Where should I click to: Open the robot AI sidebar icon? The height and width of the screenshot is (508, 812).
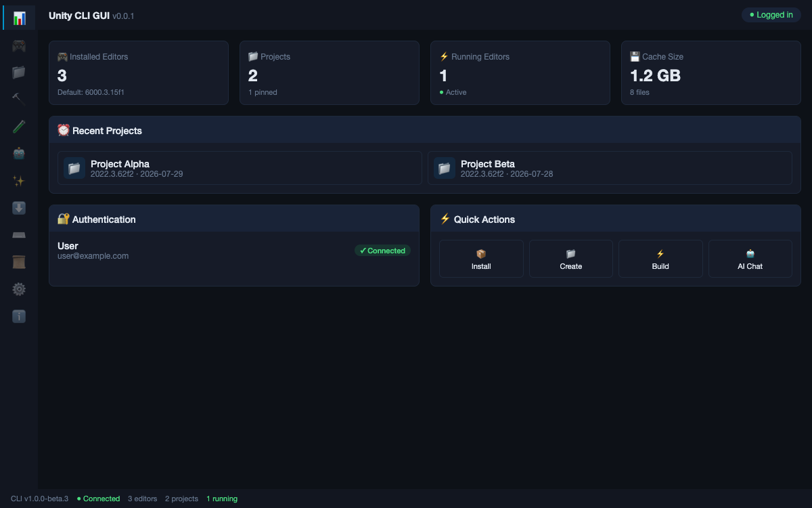[x=19, y=153]
